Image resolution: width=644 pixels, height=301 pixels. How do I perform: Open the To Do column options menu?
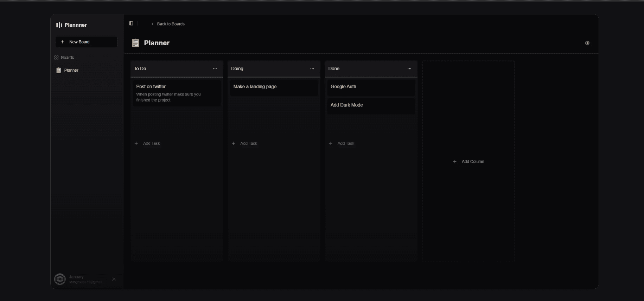click(x=215, y=69)
